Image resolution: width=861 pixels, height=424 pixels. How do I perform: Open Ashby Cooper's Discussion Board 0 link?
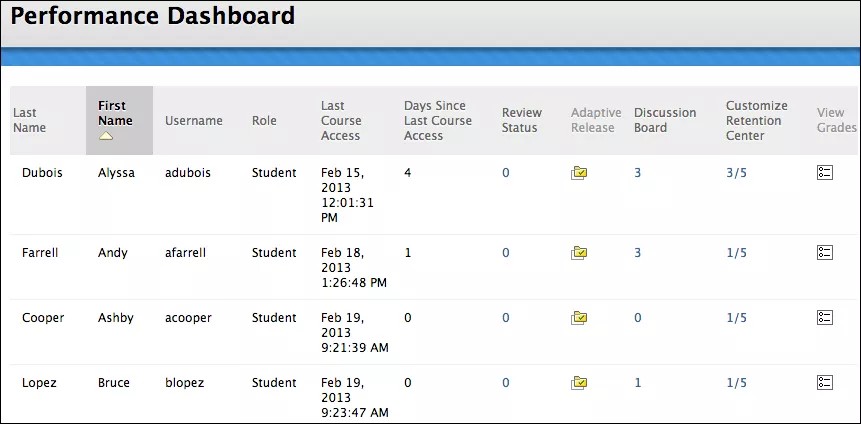[637, 318]
